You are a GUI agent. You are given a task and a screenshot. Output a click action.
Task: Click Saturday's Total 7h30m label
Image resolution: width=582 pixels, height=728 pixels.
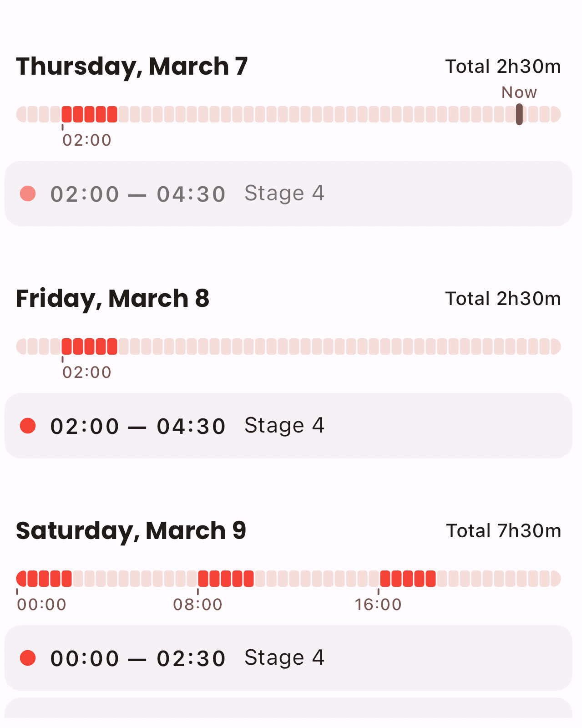tap(503, 531)
